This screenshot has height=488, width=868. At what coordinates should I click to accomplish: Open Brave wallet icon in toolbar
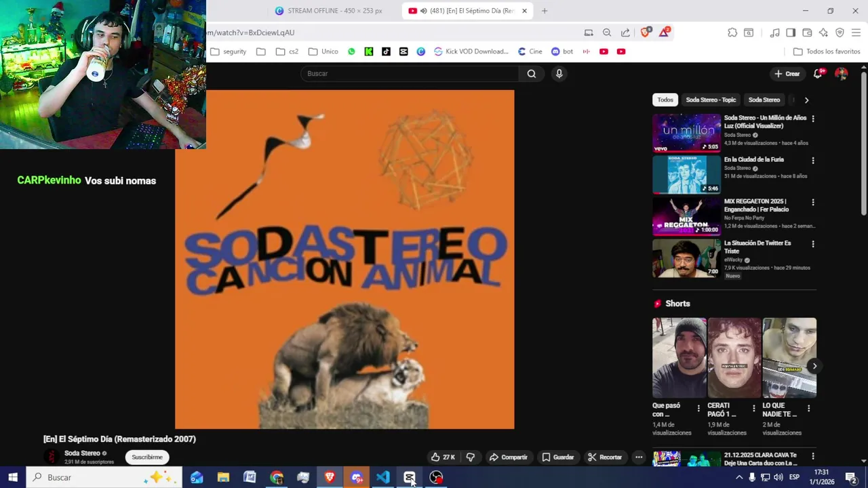click(x=807, y=33)
